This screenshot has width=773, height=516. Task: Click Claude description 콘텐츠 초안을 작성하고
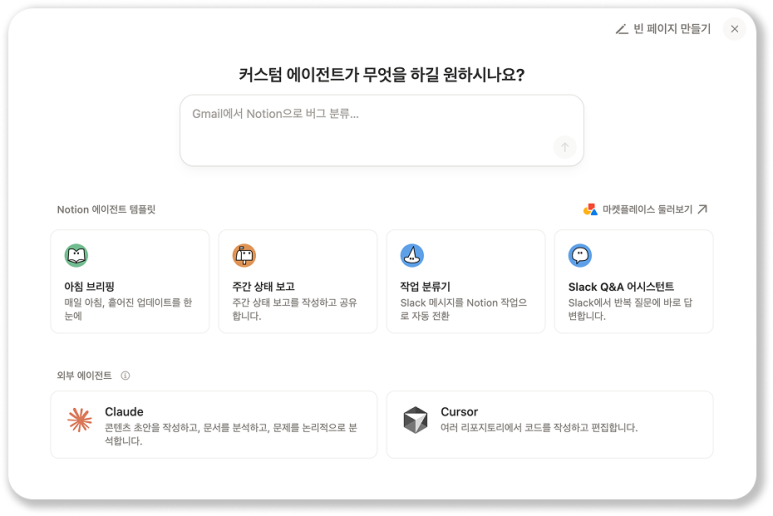coord(231,434)
